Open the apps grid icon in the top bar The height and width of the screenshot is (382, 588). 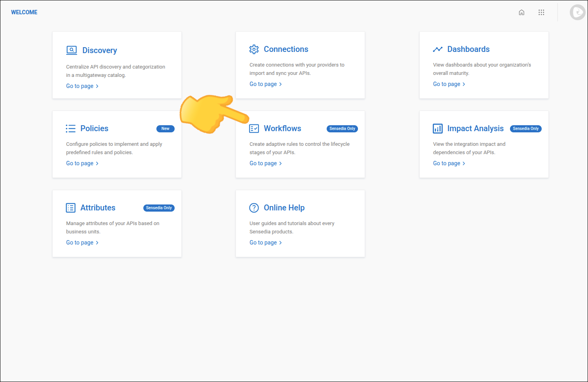[541, 12]
